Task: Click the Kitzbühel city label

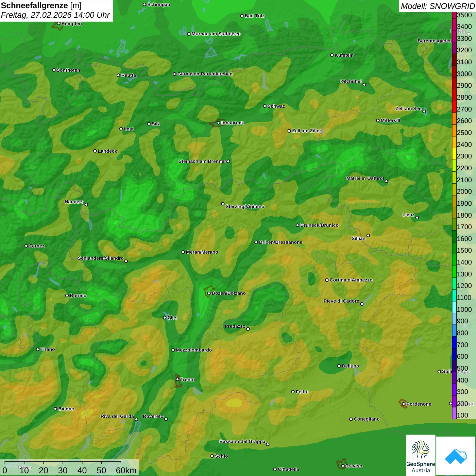Action: pyautogui.click(x=351, y=81)
